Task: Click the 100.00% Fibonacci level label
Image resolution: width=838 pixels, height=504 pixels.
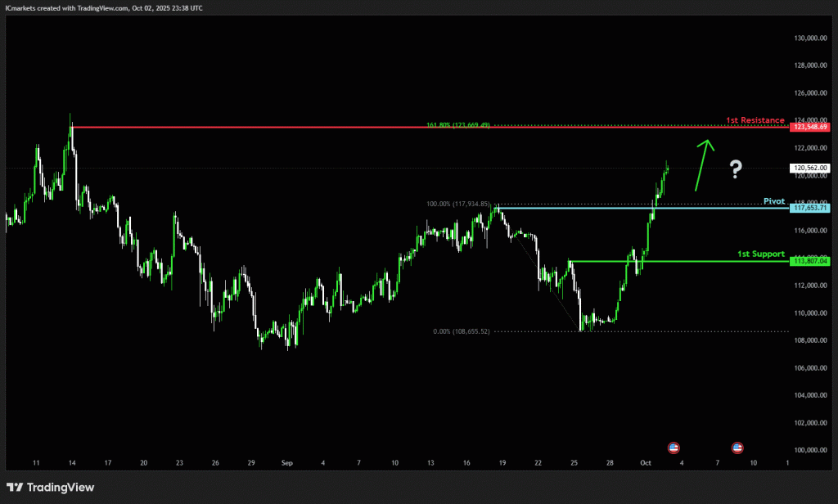Action: tap(457, 204)
